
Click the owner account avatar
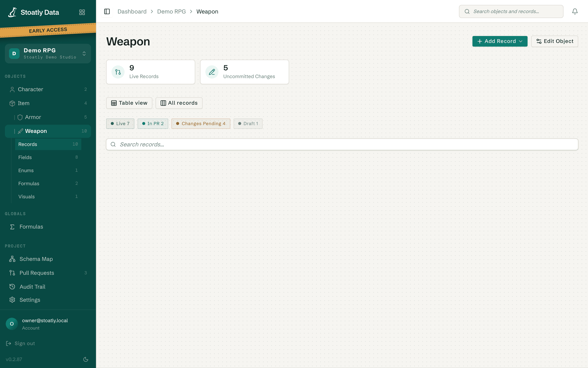click(x=12, y=324)
